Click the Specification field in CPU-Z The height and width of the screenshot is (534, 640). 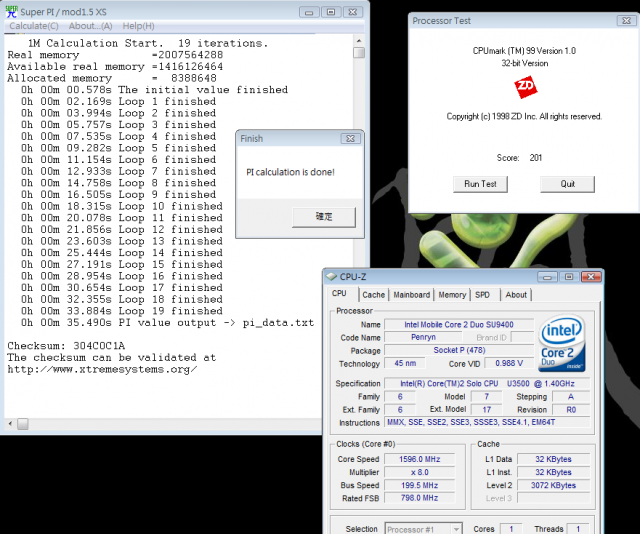coord(487,384)
